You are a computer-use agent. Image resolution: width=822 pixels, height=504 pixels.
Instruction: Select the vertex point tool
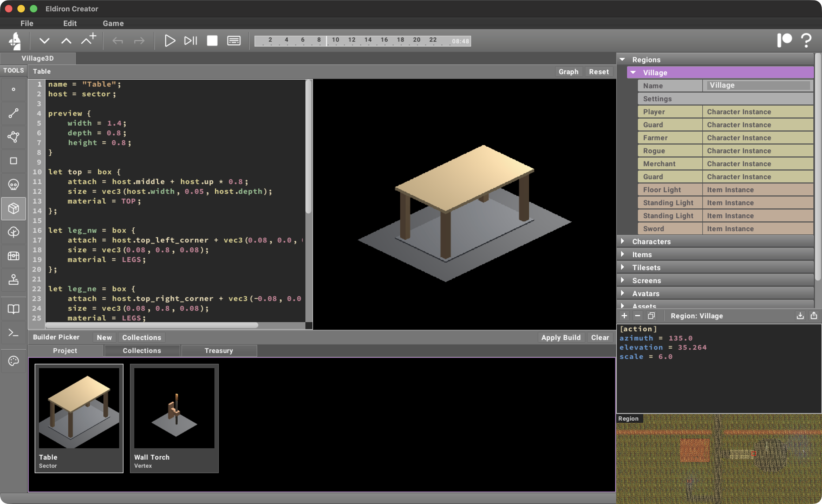pyautogui.click(x=13, y=89)
